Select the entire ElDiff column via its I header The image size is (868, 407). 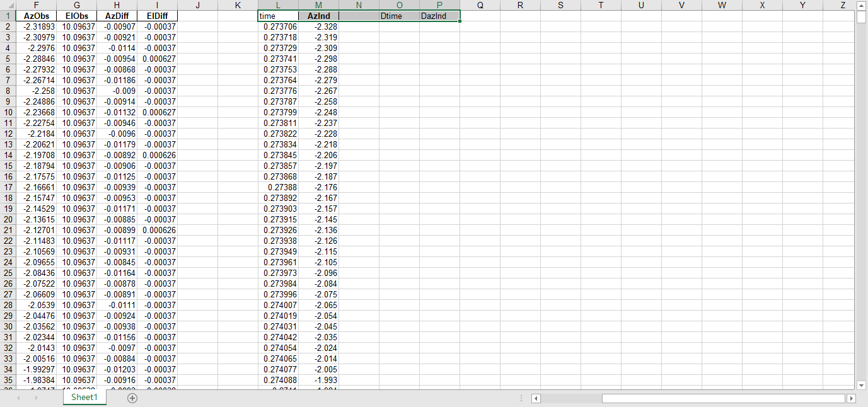click(x=157, y=5)
